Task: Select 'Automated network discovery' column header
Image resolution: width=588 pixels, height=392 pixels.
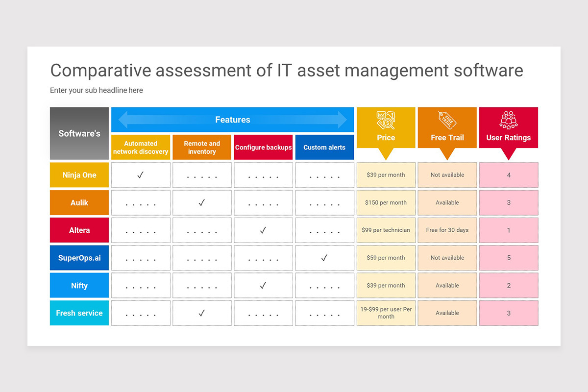Action: tap(141, 147)
